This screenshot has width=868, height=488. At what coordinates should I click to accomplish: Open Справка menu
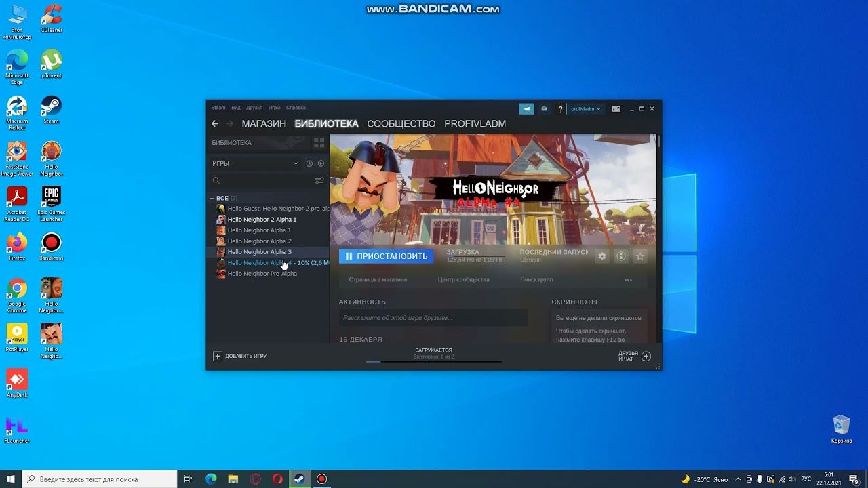click(296, 108)
